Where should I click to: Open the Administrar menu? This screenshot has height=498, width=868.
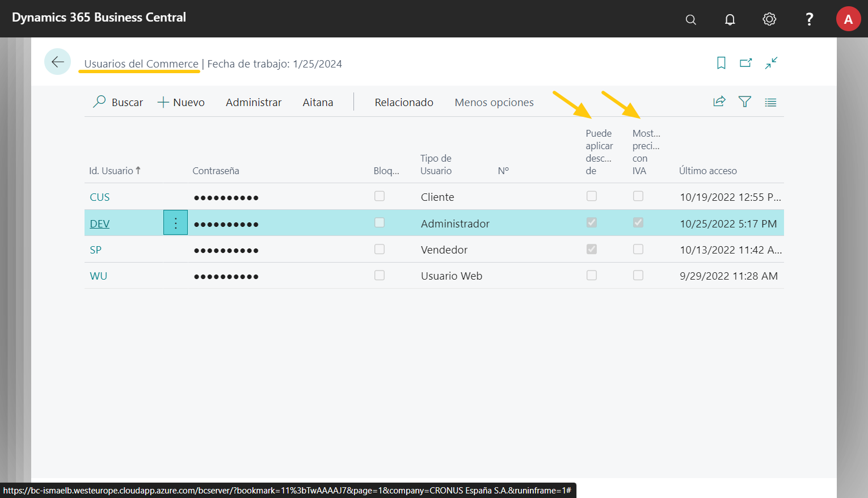254,102
